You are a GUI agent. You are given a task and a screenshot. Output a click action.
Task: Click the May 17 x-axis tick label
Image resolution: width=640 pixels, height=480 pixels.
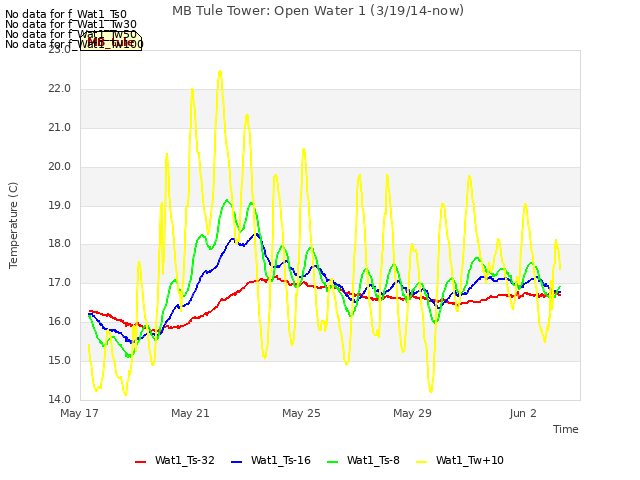click(80, 413)
